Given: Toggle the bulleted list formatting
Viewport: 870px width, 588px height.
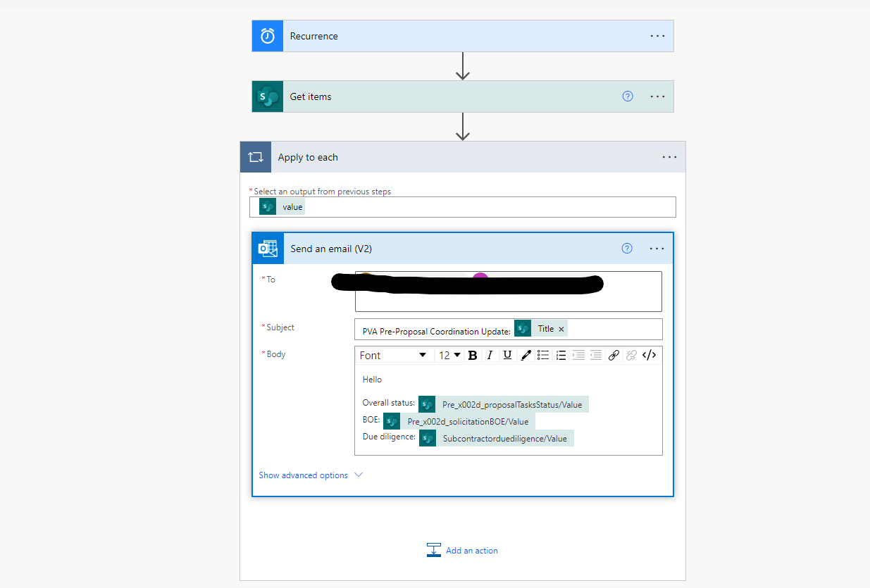Looking at the screenshot, I should (543, 355).
